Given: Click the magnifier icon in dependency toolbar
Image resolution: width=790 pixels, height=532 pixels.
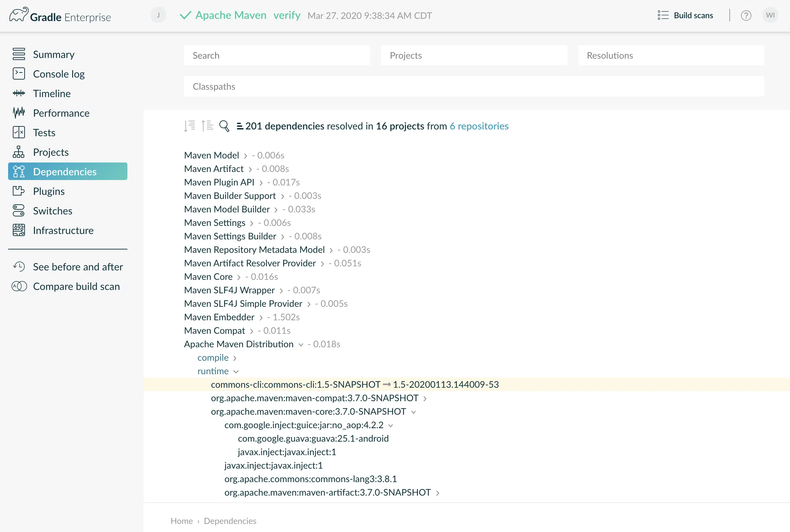Looking at the screenshot, I should coord(224,126).
